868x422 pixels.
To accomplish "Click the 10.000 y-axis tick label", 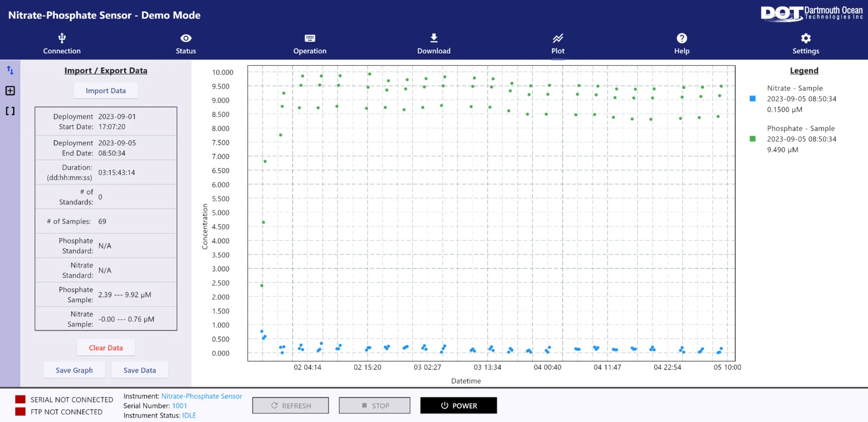I will (x=222, y=72).
